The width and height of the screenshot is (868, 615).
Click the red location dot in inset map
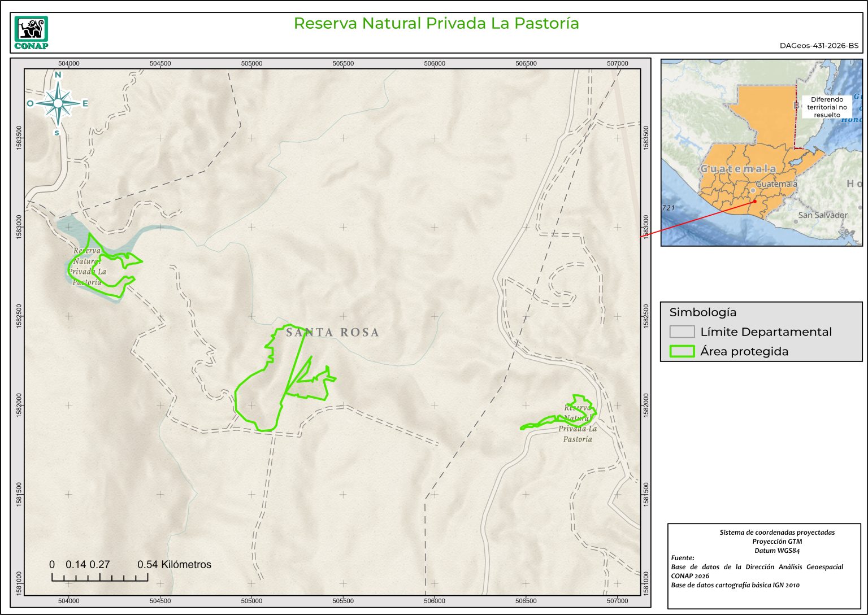(x=754, y=201)
